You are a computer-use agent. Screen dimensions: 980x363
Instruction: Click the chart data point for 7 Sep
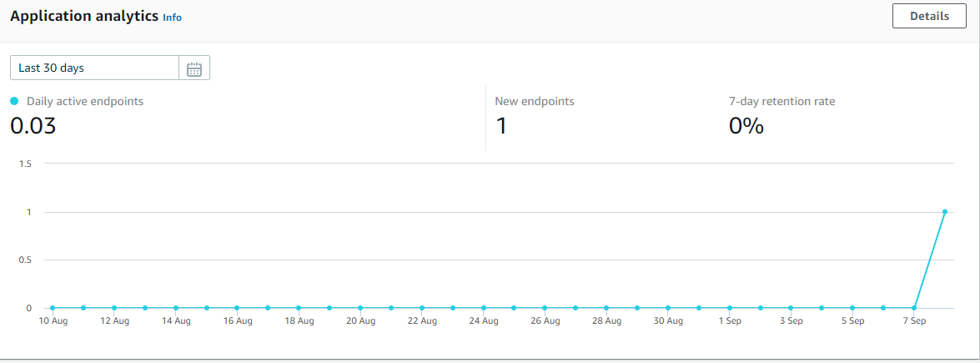914,308
